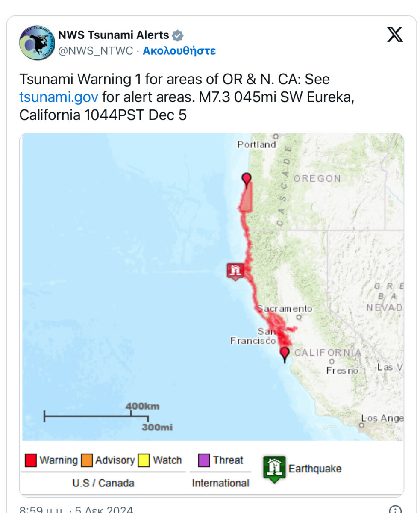Click the green Earthquake legend icon
This screenshot has width=420, height=513.
[x=273, y=469]
